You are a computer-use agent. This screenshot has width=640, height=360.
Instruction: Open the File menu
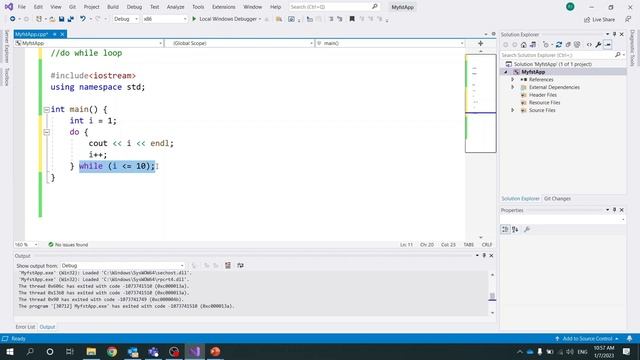coord(22,7)
